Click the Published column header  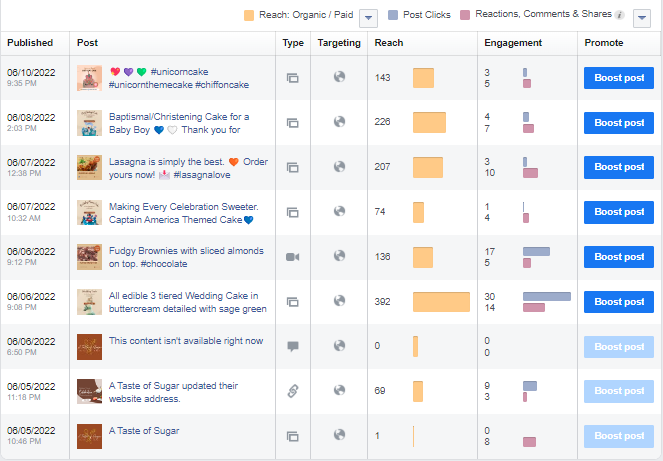point(30,43)
